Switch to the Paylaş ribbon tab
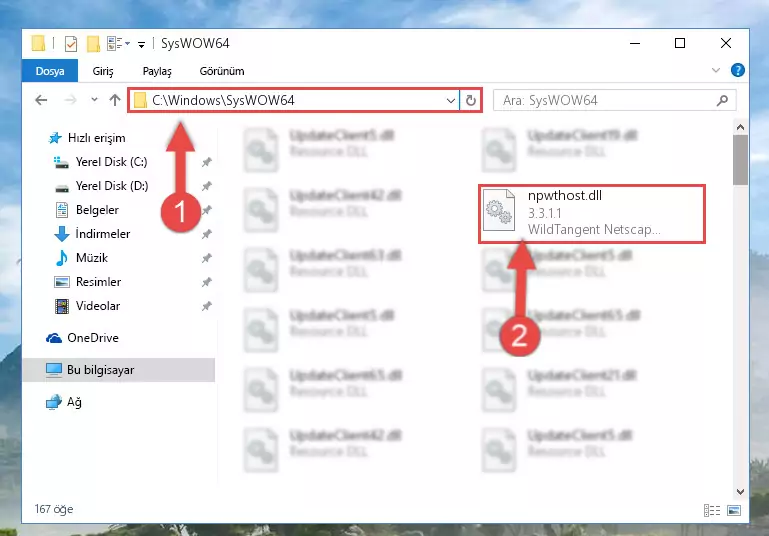The width and height of the screenshot is (769, 536). pos(157,71)
